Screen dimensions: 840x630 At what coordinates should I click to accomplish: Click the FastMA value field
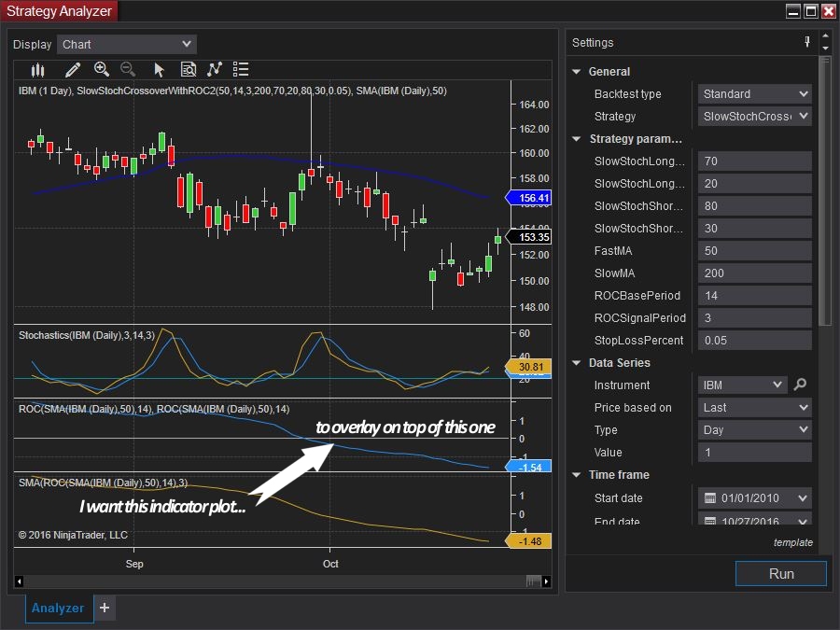(x=754, y=251)
